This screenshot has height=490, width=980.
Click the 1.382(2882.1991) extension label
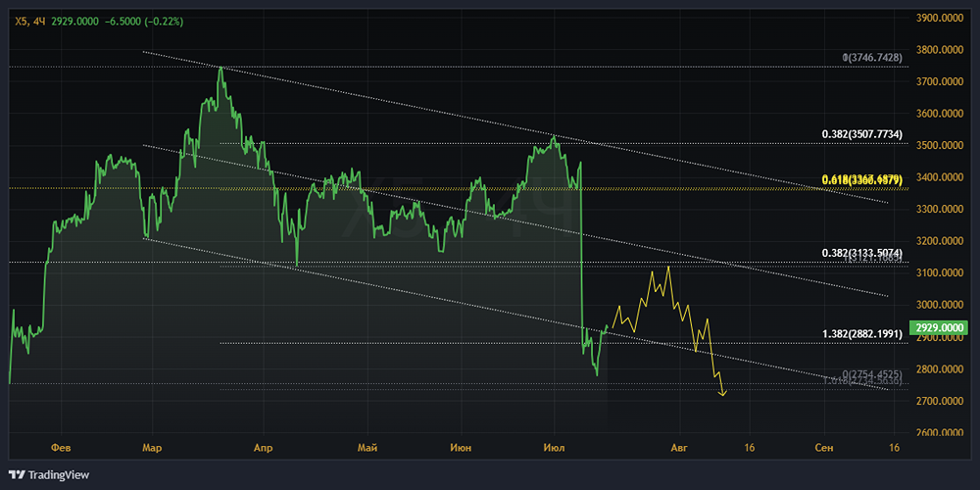click(861, 334)
